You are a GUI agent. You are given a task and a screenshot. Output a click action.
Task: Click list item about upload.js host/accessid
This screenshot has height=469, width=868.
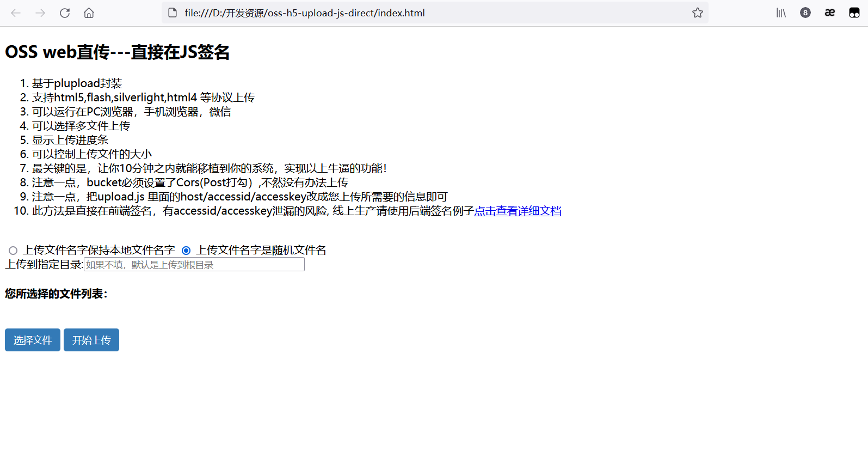pyautogui.click(x=240, y=197)
